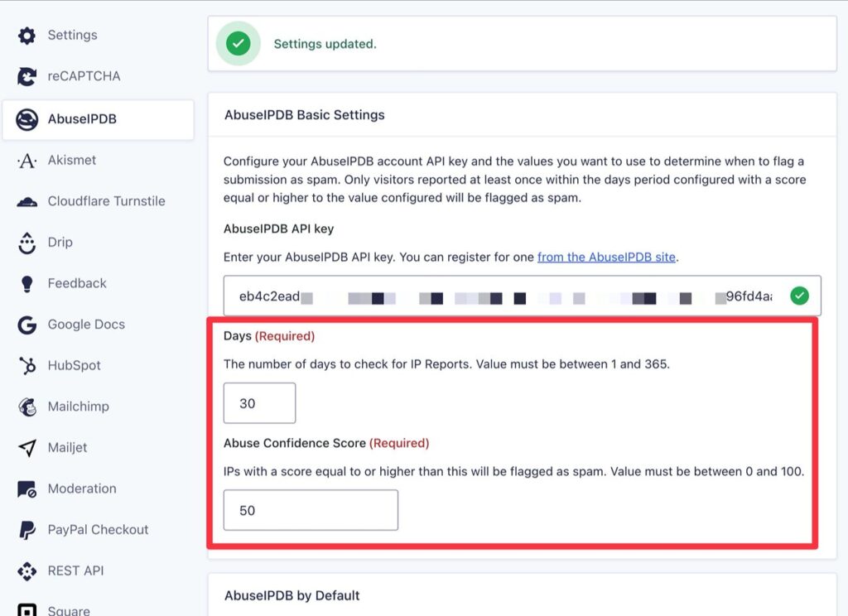848x616 pixels.
Task: Click the Abuse Confidence Score field showing 50
Action: [x=311, y=511]
